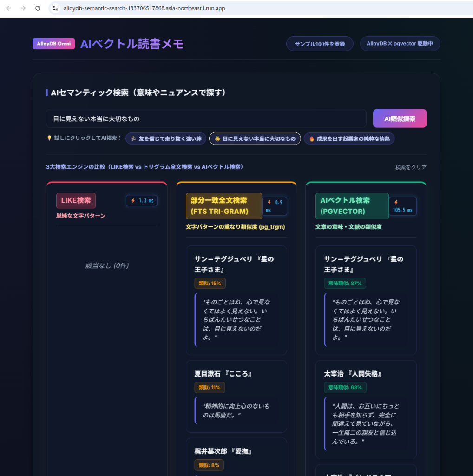Image resolution: width=473 pixels, height=476 pixels.
Task: Click the sun icon on second suggestion chip
Action: click(x=217, y=139)
